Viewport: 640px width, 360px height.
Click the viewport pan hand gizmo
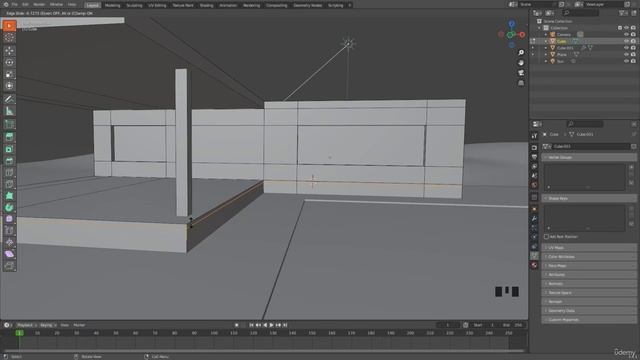521,63
